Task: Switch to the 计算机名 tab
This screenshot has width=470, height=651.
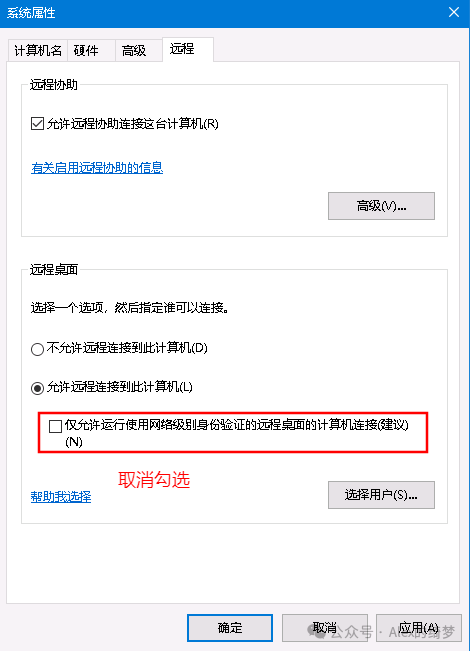Action: click(38, 51)
